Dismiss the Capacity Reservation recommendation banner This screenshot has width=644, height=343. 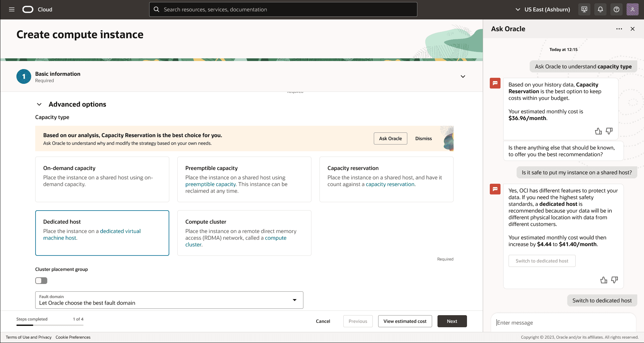[x=423, y=138]
